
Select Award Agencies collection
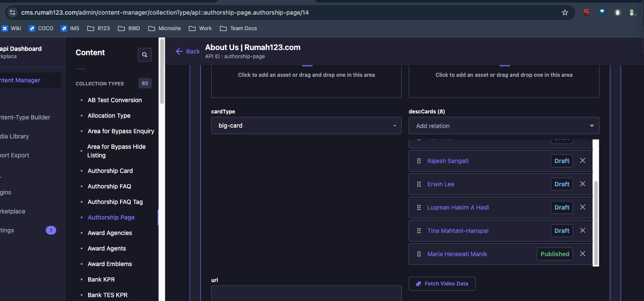pos(110,233)
